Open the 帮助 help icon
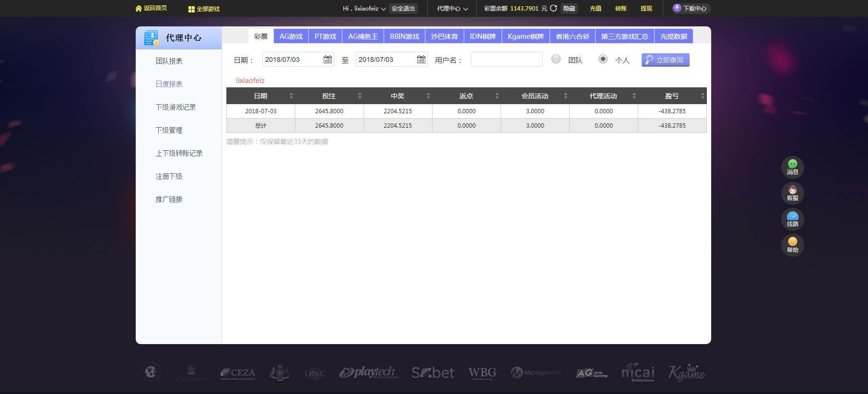 [792, 241]
